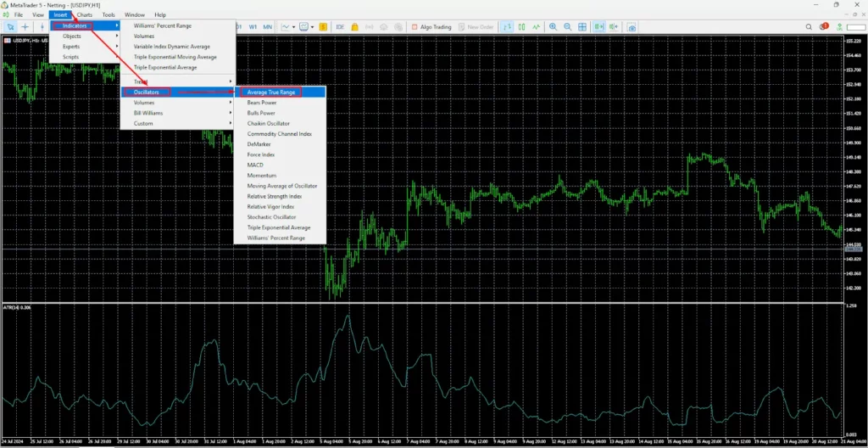Expand the Bill Williams submenu
The width and height of the screenshot is (868, 448).
pyautogui.click(x=178, y=113)
